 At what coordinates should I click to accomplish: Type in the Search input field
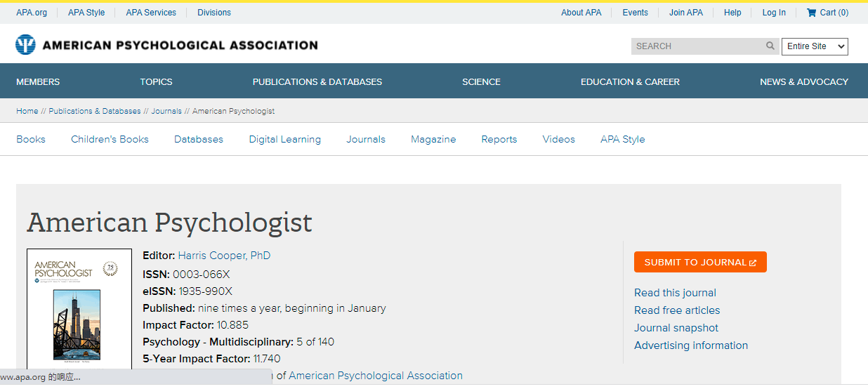pyautogui.click(x=697, y=46)
